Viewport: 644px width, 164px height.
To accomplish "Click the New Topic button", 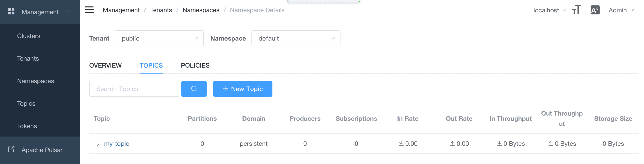I will pos(242,89).
